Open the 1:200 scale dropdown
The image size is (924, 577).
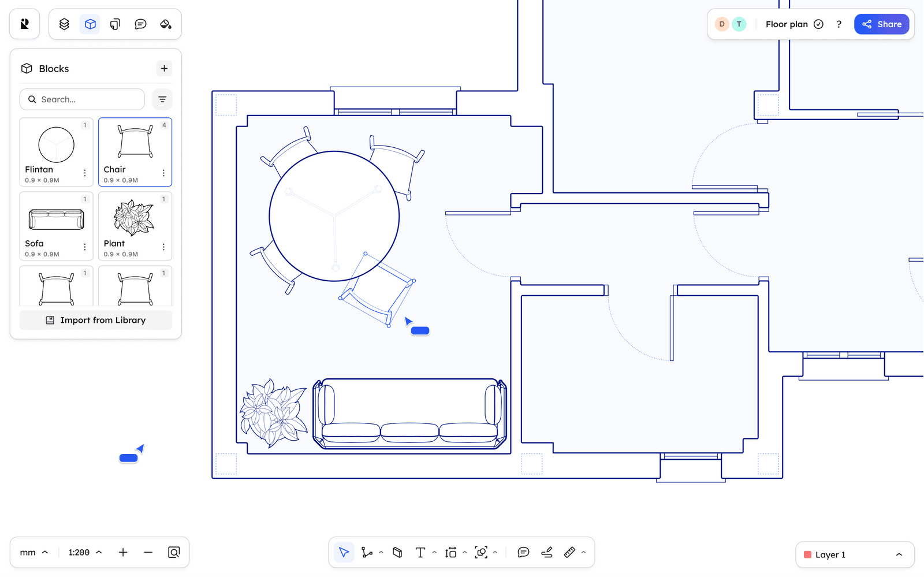pyautogui.click(x=84, y=552)
